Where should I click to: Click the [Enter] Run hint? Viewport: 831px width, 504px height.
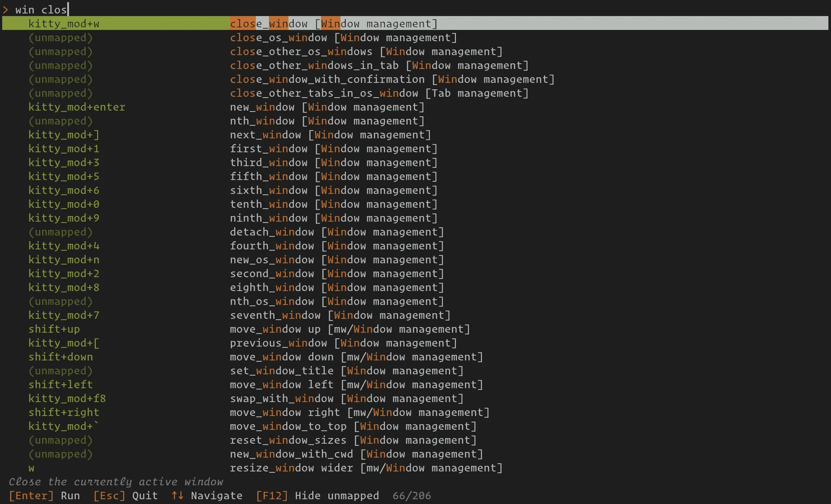(44, 495)
